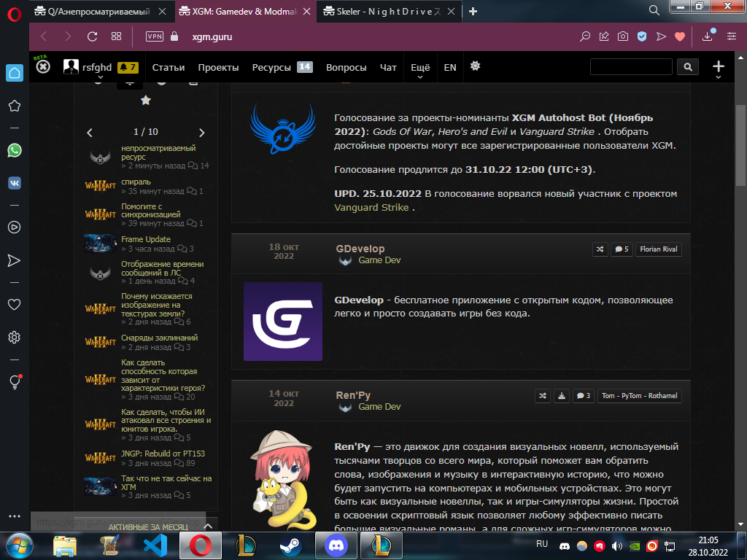
Task: Open Discord from the Windows taskbar
Action: point(336,545)
